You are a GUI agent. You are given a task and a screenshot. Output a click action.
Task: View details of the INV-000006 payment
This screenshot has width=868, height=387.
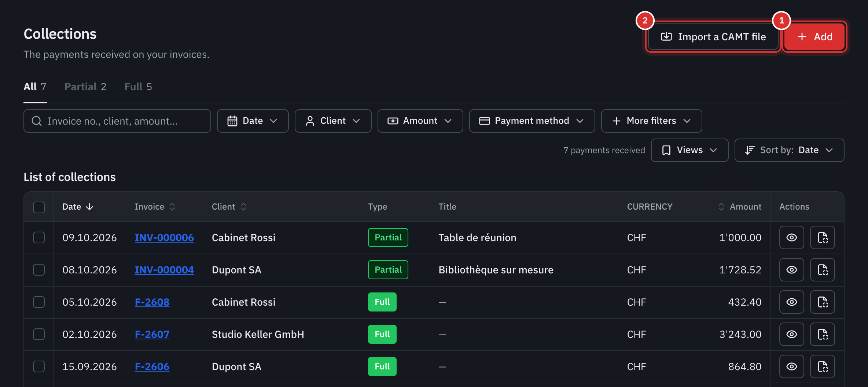791,237
